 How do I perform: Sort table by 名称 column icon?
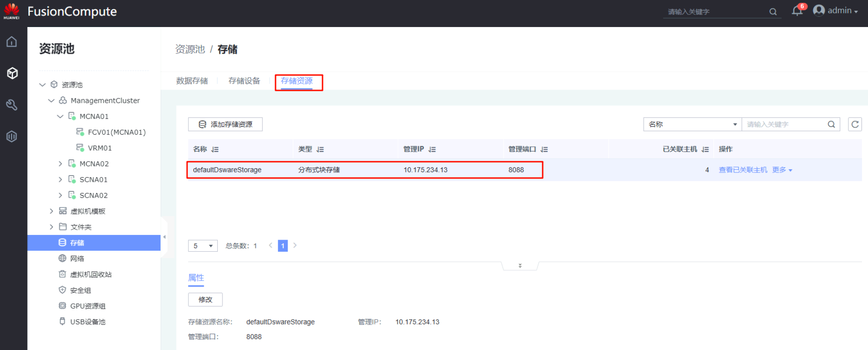click(x=215, y=150)
